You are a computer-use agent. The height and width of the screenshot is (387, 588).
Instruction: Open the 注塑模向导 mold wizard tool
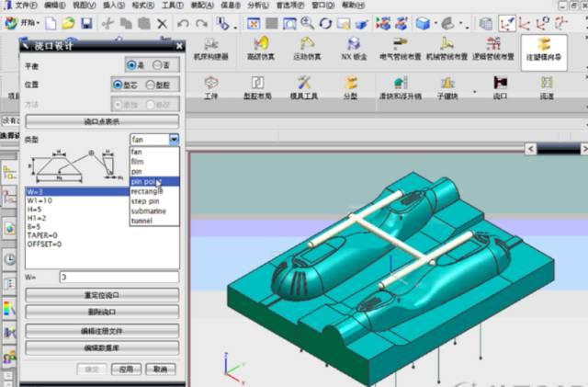(544, 48)
